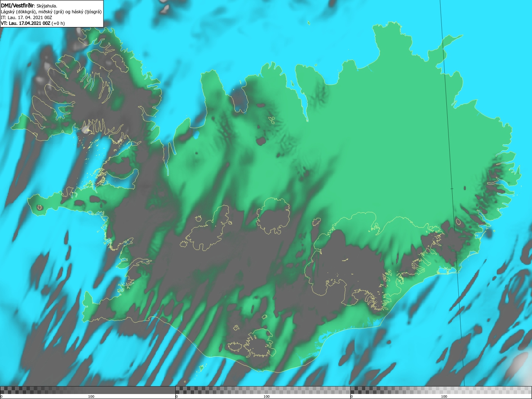Click the 'IT: Lau. 17. 04. 2021 00Z' line
This screenshot has width=532, height=399.
click(x=27, y=17)
